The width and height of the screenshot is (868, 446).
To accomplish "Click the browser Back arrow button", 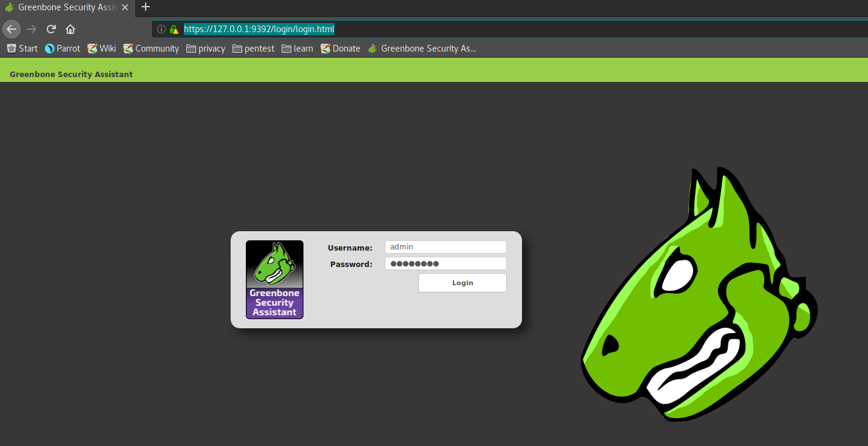I will coord(12,29).
